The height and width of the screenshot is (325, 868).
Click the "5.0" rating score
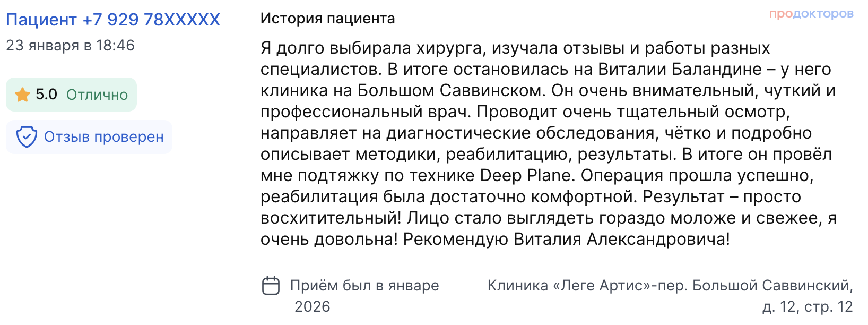point(46,95)
